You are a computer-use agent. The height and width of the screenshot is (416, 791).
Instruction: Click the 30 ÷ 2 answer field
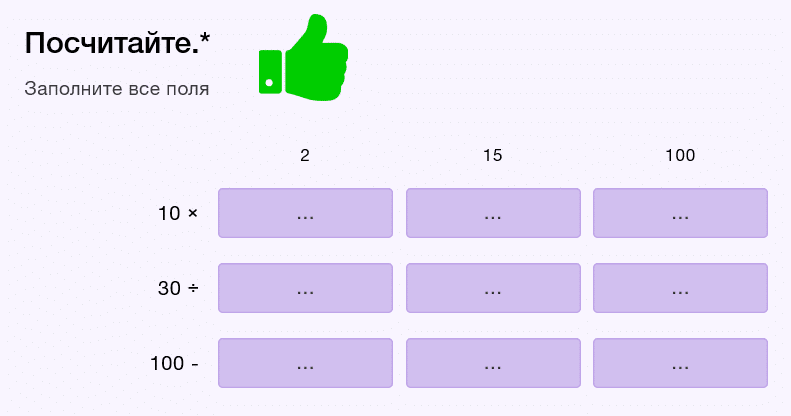coord(305,288)
